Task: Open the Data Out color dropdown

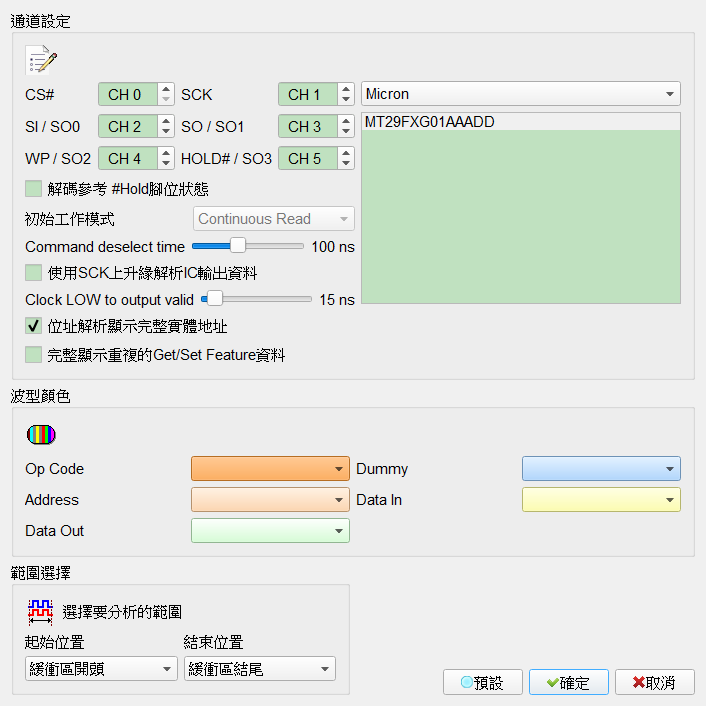Action: click(x=270, y=531)
